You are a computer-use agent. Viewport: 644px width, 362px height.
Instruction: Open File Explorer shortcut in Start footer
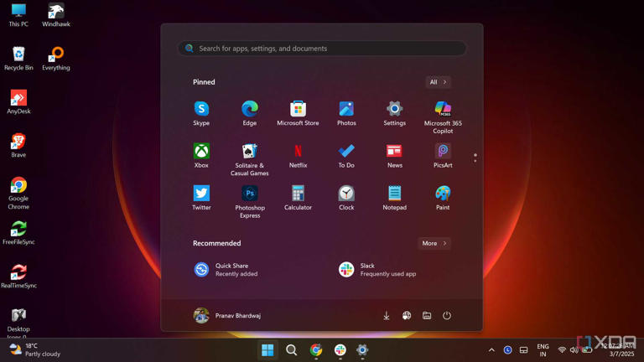coord(427,316)
